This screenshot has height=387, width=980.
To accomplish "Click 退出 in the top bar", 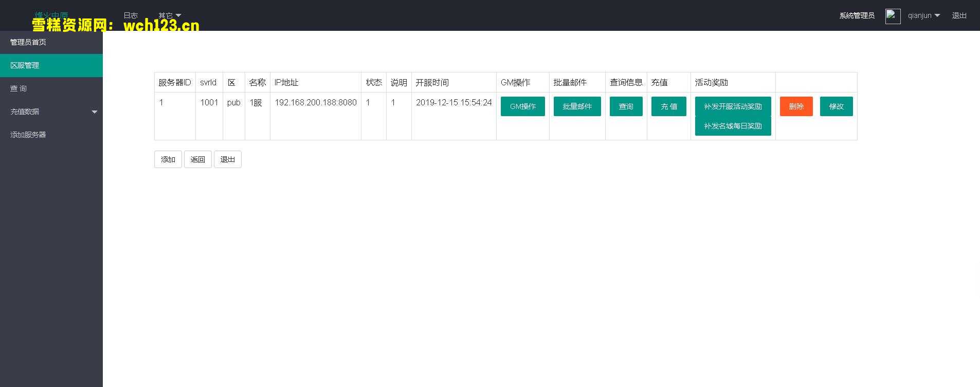I will coord(959,15).
